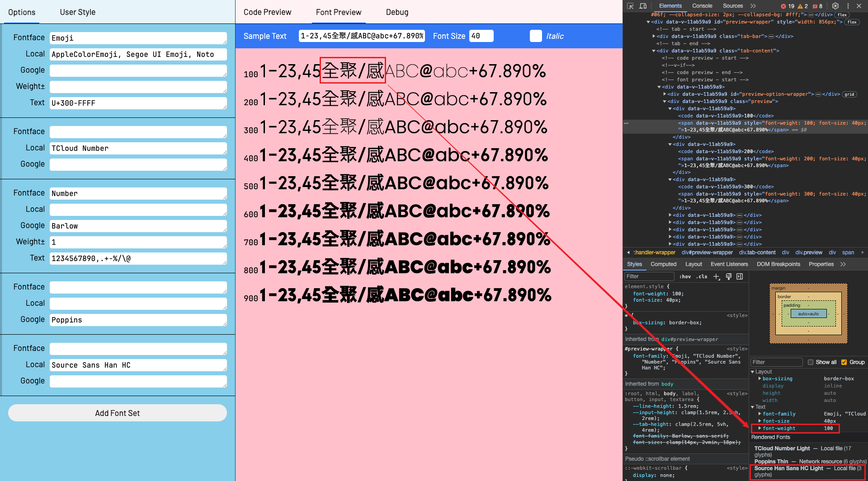The height and width of the screenshot is (481, 868).
Task: Expand the preview-option-wrapper div node
Action: pyautogui.click(x=665, y=94)
